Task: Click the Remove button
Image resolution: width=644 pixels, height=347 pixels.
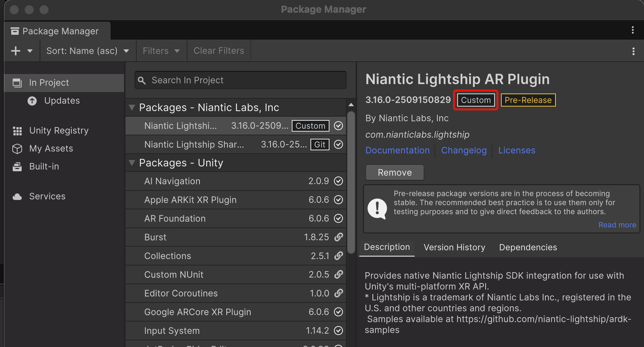Action: 394,172
